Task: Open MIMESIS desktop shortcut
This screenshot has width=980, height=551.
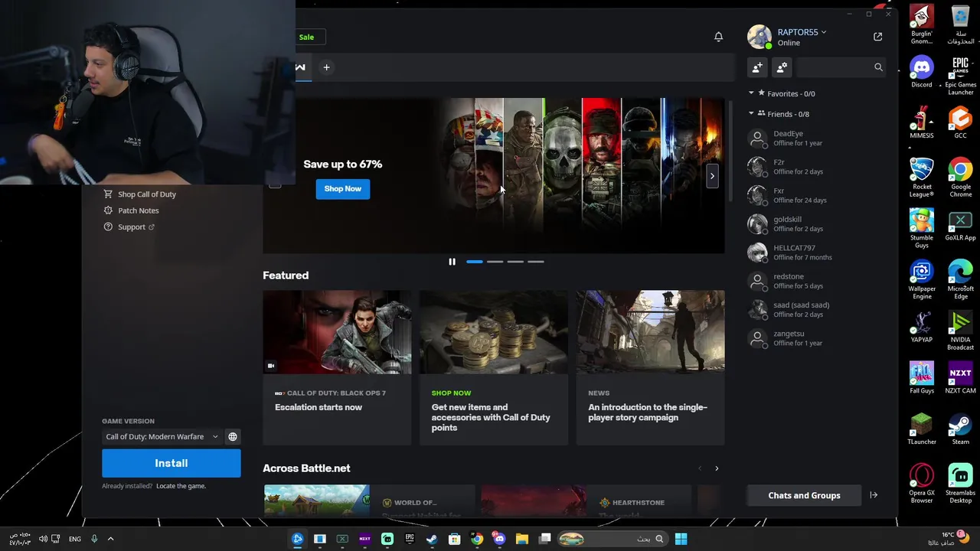Action: tap(922, 123)
